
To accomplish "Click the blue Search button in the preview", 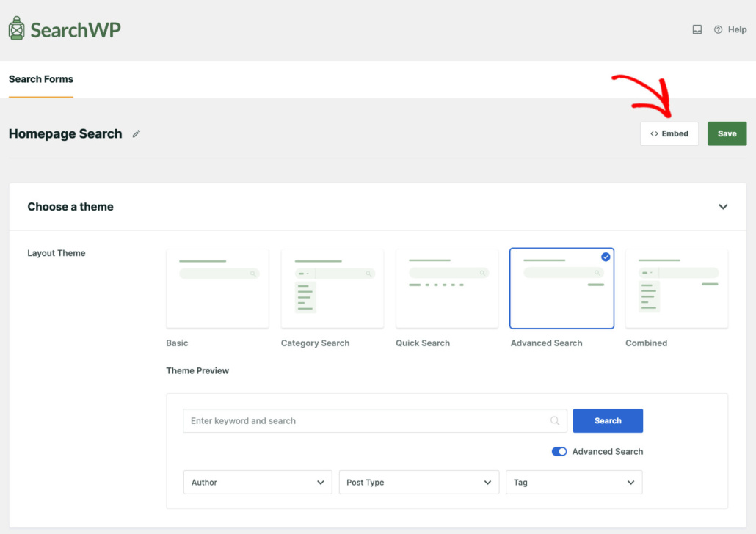I will [608, 421].
